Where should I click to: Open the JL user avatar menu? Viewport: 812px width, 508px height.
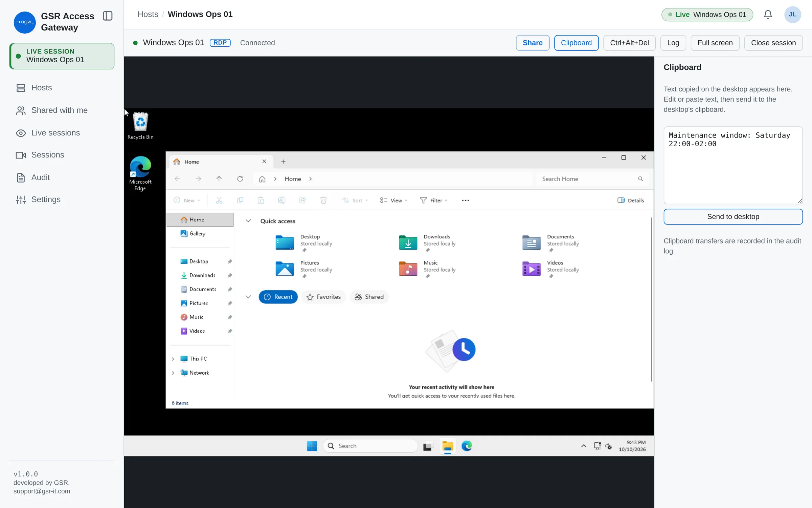point(792,15)
